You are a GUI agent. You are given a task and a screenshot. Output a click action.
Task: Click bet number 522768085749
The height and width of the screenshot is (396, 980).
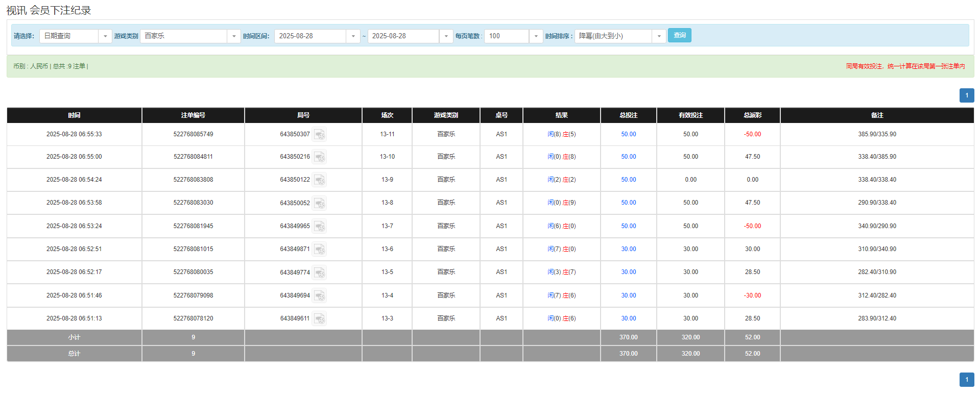(x=193, y=134)
